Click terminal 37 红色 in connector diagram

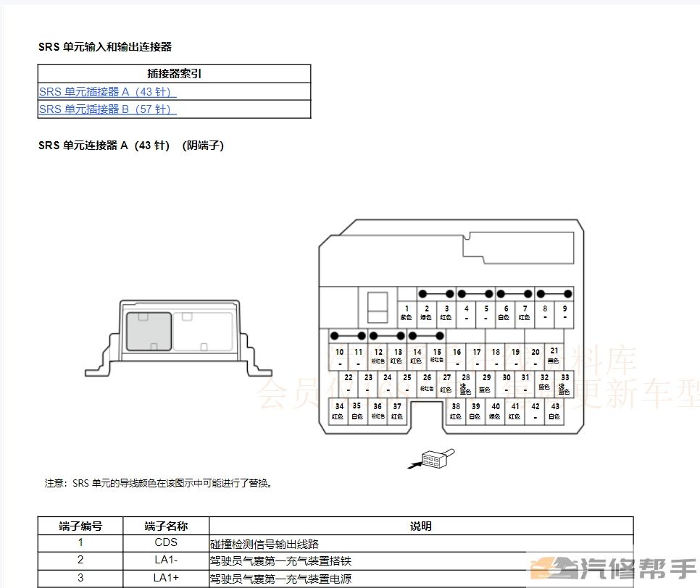coord(397,411)
